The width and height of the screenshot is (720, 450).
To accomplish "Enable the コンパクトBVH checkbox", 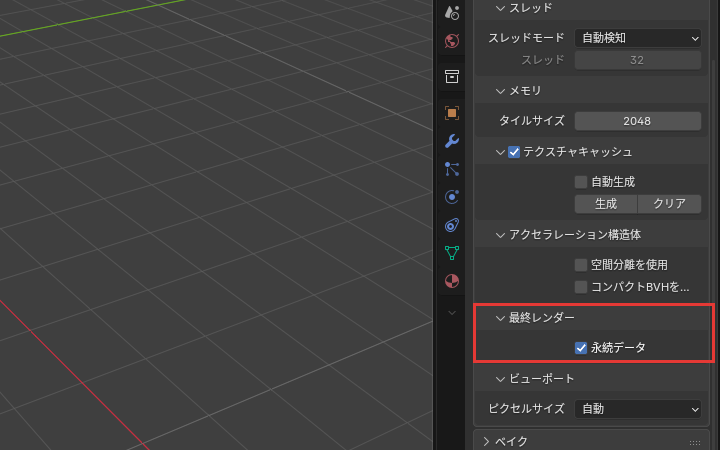I will tap(581, 287).
